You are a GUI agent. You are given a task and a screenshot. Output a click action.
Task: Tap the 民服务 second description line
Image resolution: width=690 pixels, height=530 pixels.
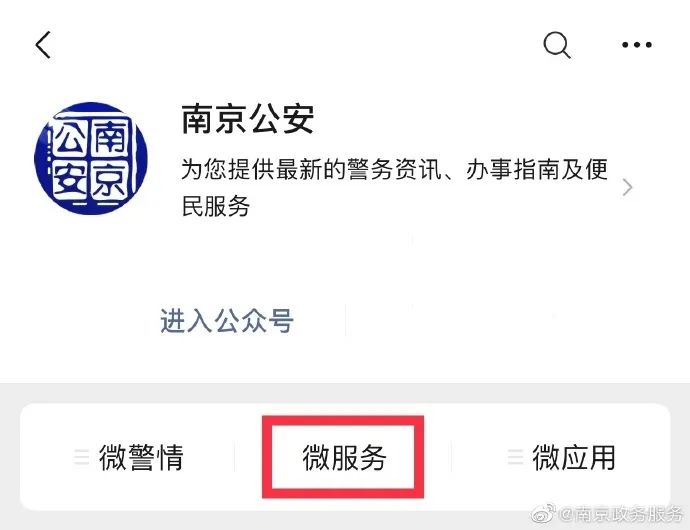(x=216, y=206)
